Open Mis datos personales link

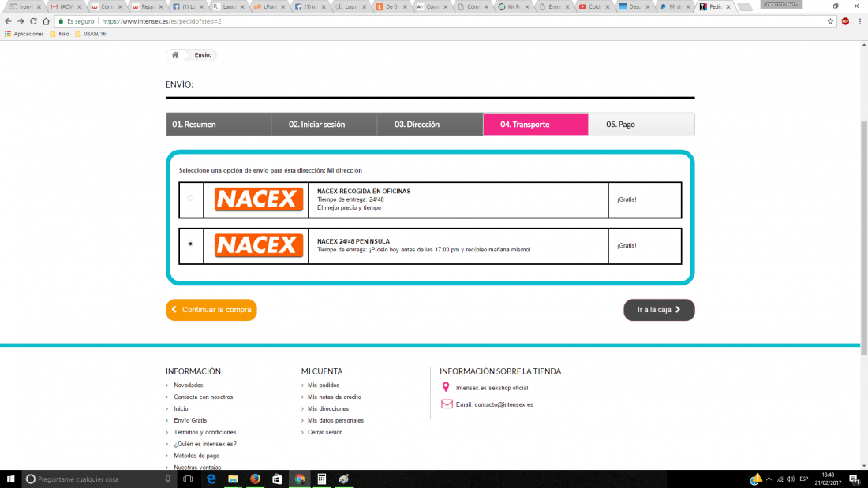[335, 420]
